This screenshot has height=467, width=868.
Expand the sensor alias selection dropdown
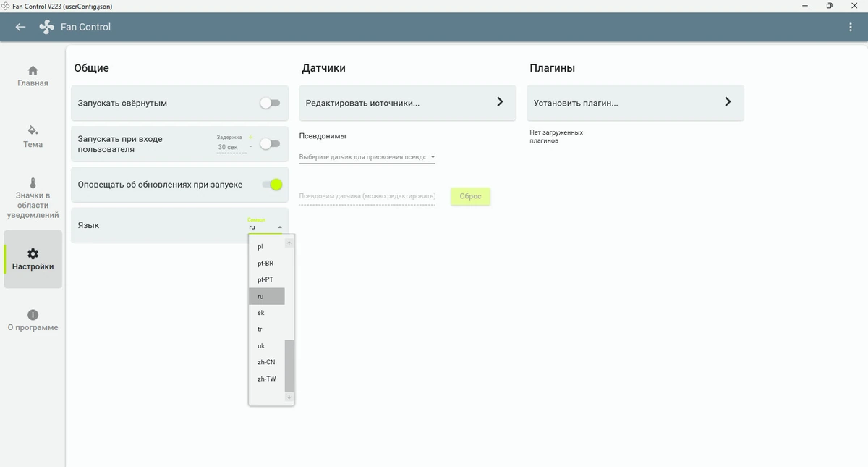[367, 157]
